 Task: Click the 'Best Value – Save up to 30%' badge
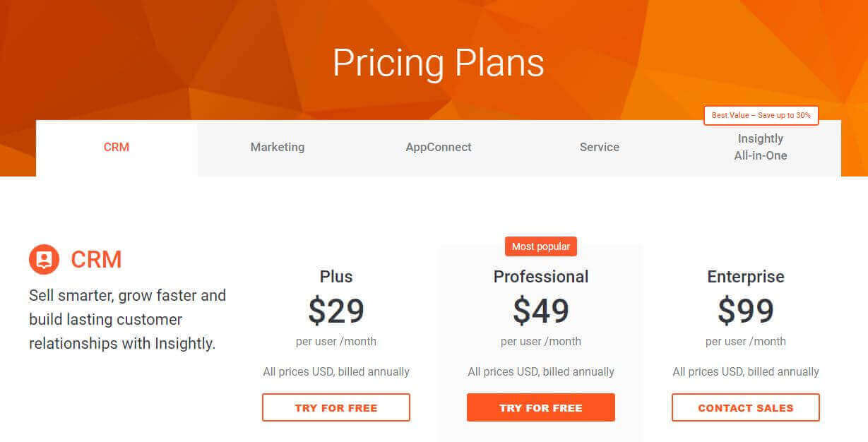tap(761, 115)
